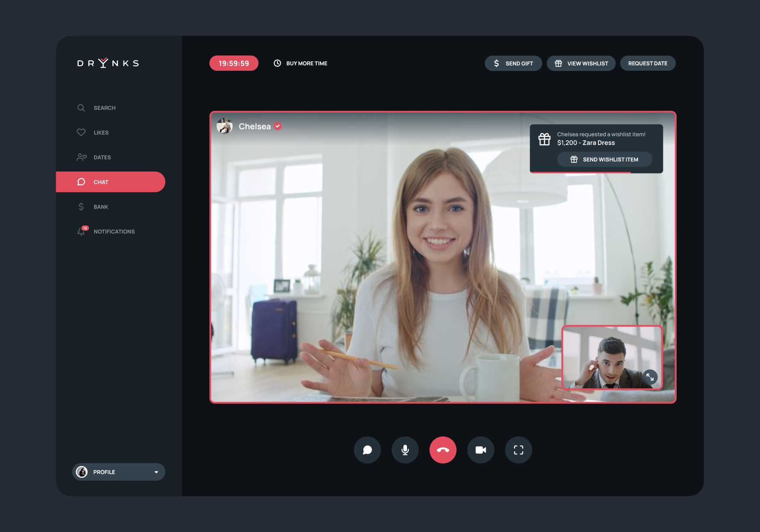This screenshot has width=760, height=532.
Task: Click the notification bell with badge
Action: [82, 231]
